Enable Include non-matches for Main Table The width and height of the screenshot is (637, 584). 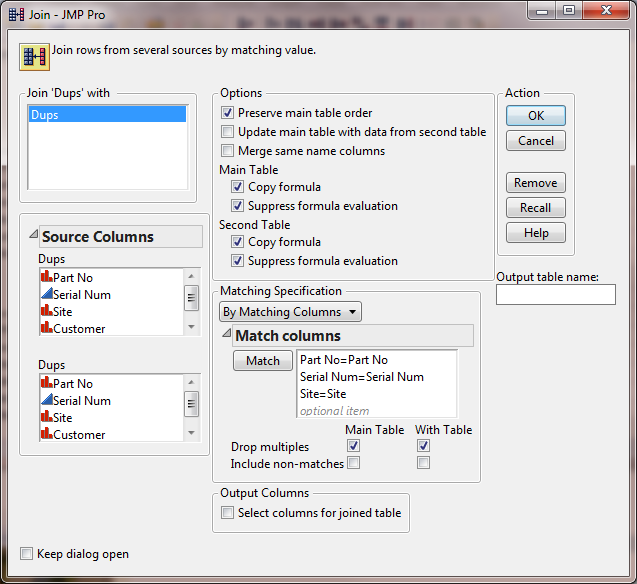pos(353,463)
